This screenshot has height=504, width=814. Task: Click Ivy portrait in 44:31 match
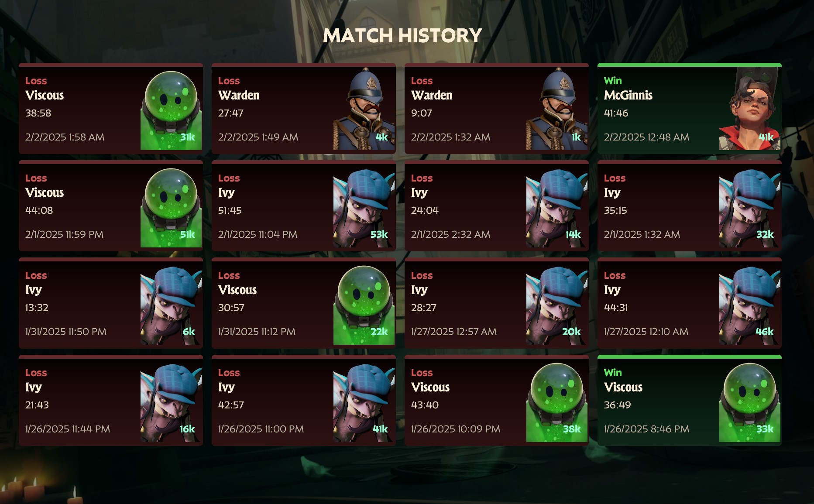tap(750, 305)
